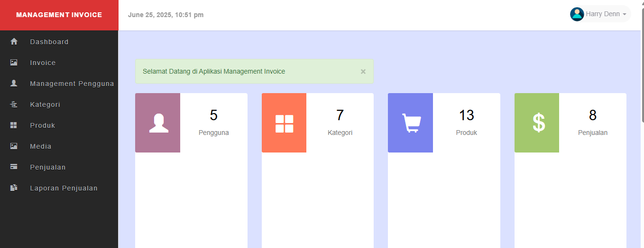Viewport: 644px width, 248px height.
Task: Click the grid icon beside Produk
Action: click(14, 125)
